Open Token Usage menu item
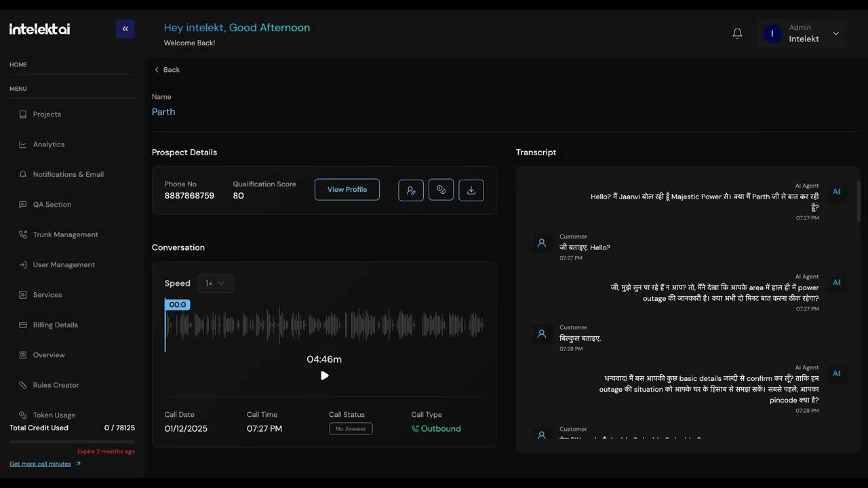 point(54,415)
